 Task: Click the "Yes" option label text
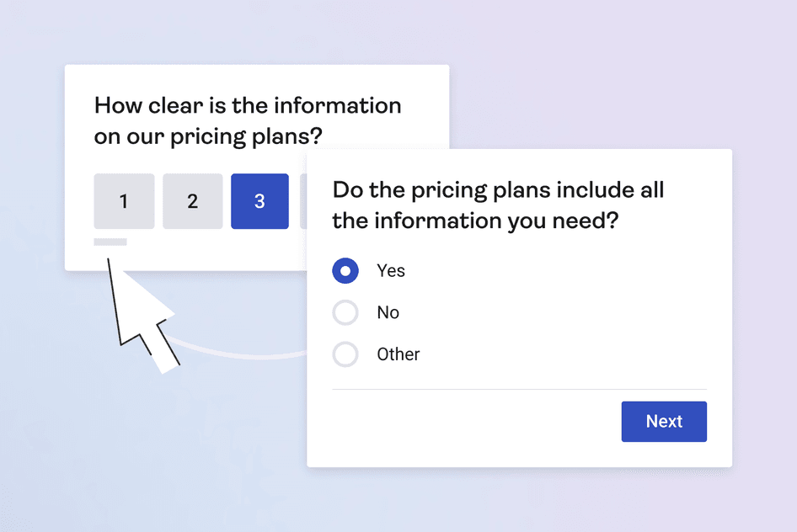(391, 271)
